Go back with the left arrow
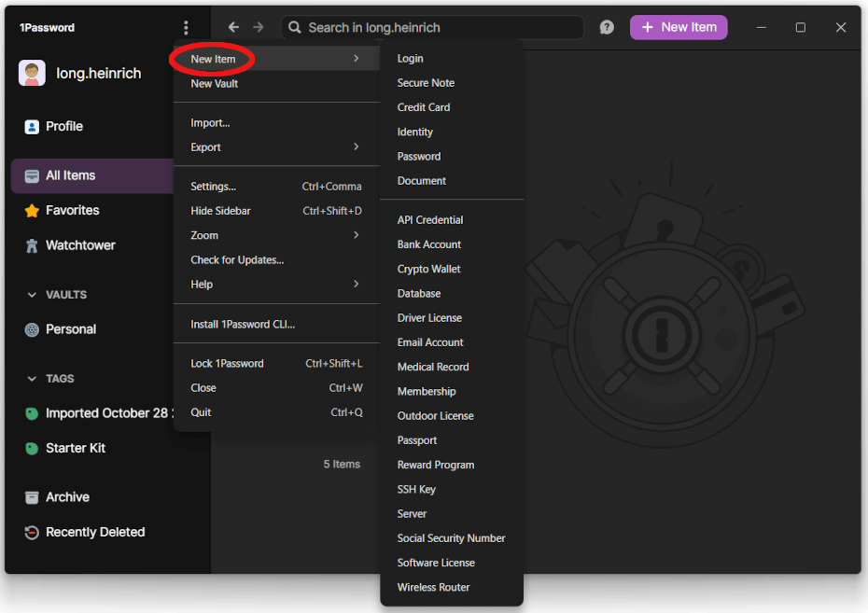 (x=233, y=27)
